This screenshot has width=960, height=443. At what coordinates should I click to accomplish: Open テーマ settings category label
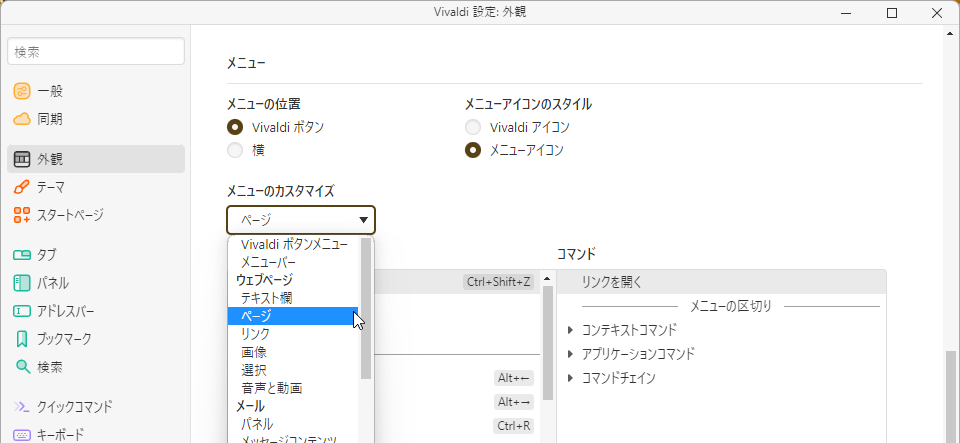(x=51, y=187)
